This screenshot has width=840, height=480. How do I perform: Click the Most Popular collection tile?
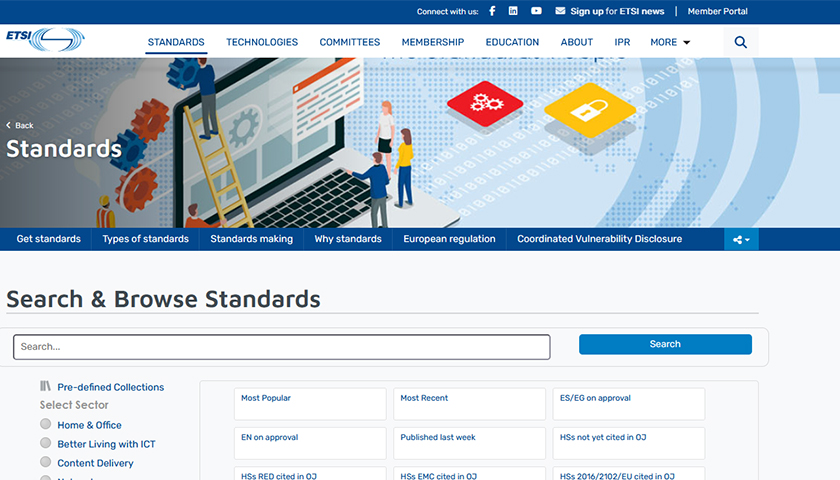[309, 403]
